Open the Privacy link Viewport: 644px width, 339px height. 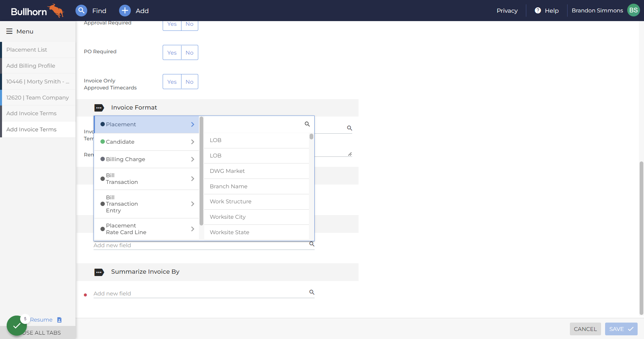[507, 11]
